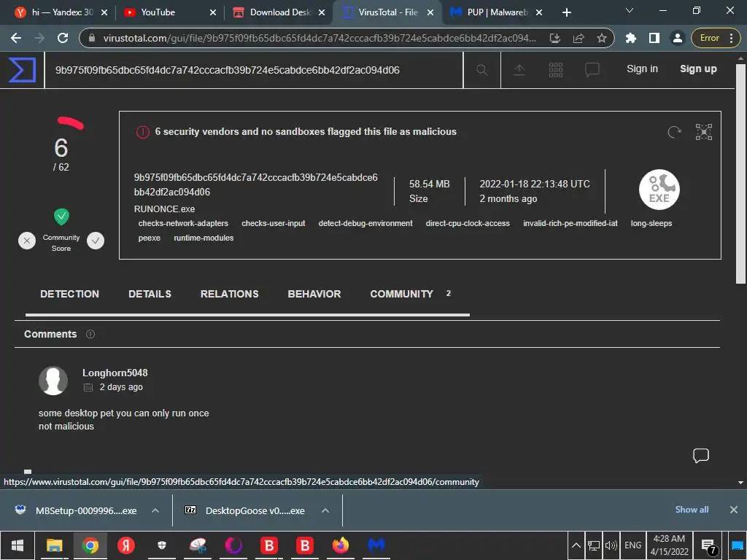Screen dimensions: 747x560
Task: Switch to the Download Desk browser tab
Action: coord(278,12)
